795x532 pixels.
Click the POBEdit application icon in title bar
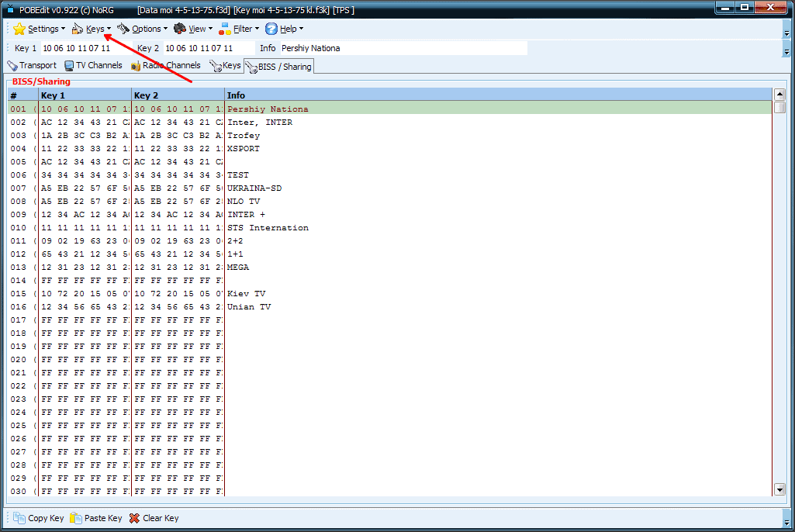tap(10, 9)
